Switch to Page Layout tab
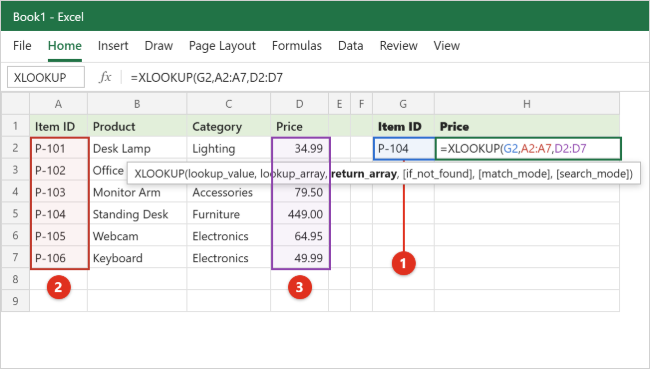 222,46
